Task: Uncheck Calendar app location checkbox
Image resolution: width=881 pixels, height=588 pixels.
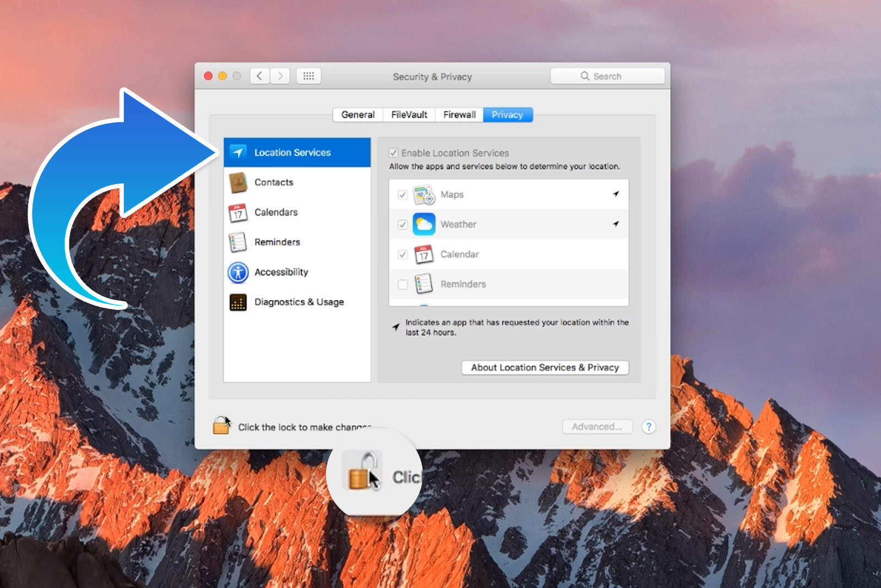Action: pos(403,254)
